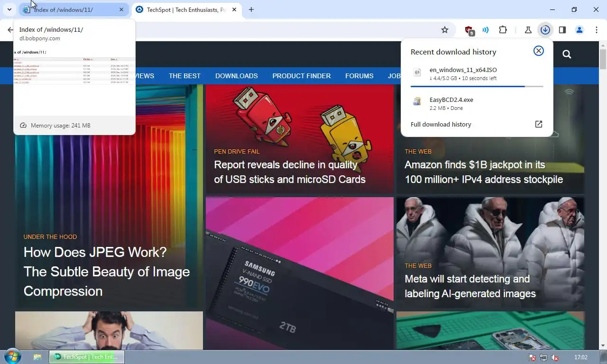Click the muted volume tray icon

[x=555, y=357]
